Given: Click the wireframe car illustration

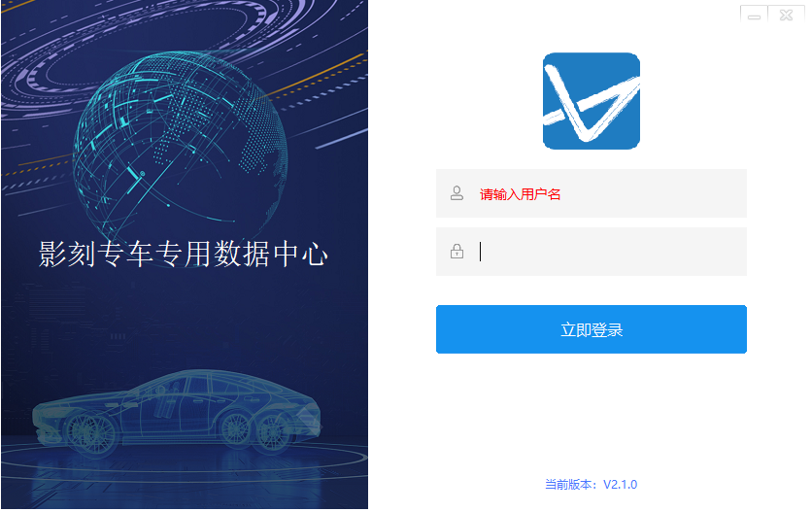Looking at the screenshot, I should [x=177, y=413].
